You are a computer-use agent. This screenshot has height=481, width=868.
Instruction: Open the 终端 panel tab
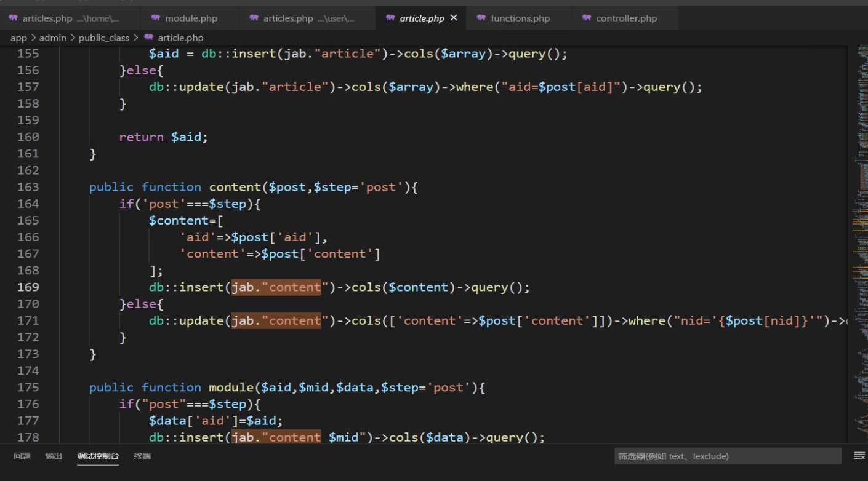142,456
